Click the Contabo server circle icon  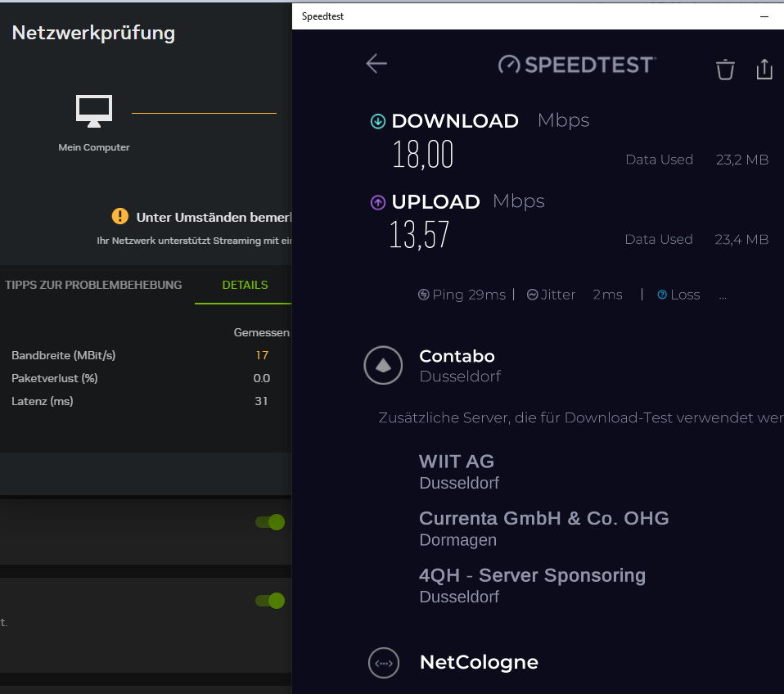[x=383, y=365]
